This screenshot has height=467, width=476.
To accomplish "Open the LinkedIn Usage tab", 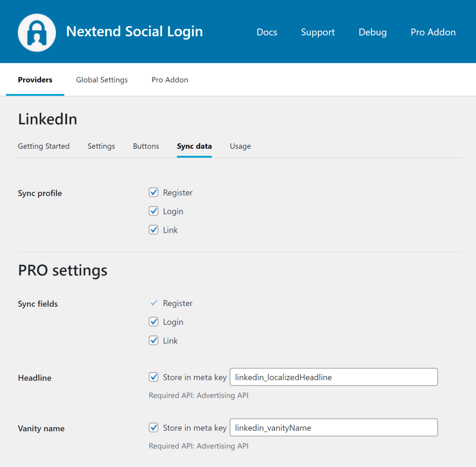I will (x=240, y=146).
